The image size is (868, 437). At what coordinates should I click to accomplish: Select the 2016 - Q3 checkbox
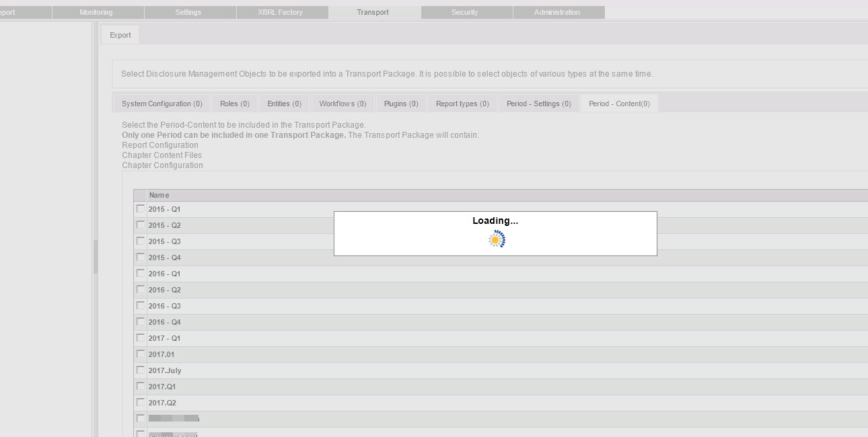click(x=140, y=305)
